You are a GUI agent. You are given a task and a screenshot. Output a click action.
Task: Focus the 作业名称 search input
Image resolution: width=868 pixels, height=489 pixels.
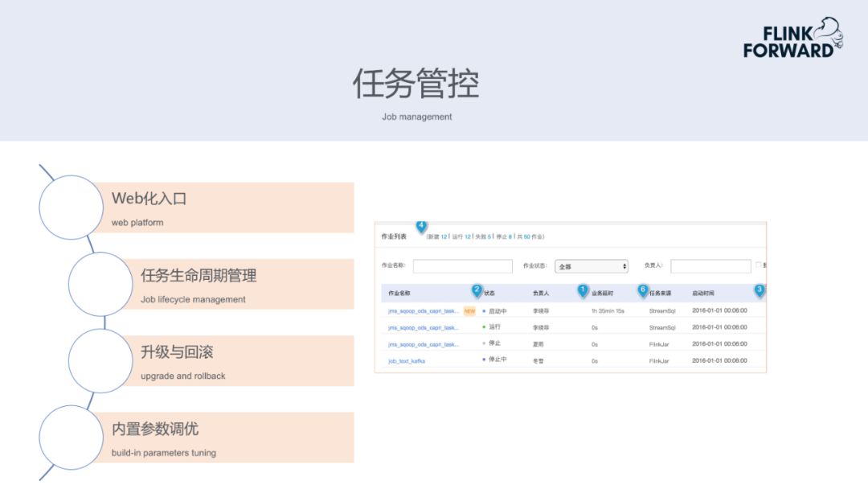pos(462,266)
